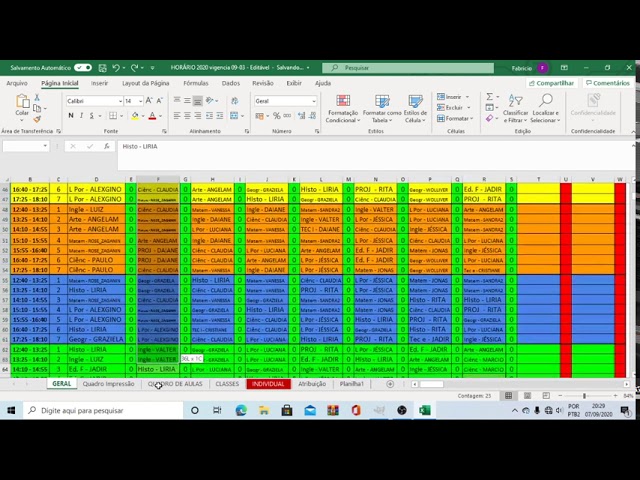Image resolution: width=640 pixels, height=480 pixels.
Task: Click Merge and Center icon
Action: tap(234, 116)
